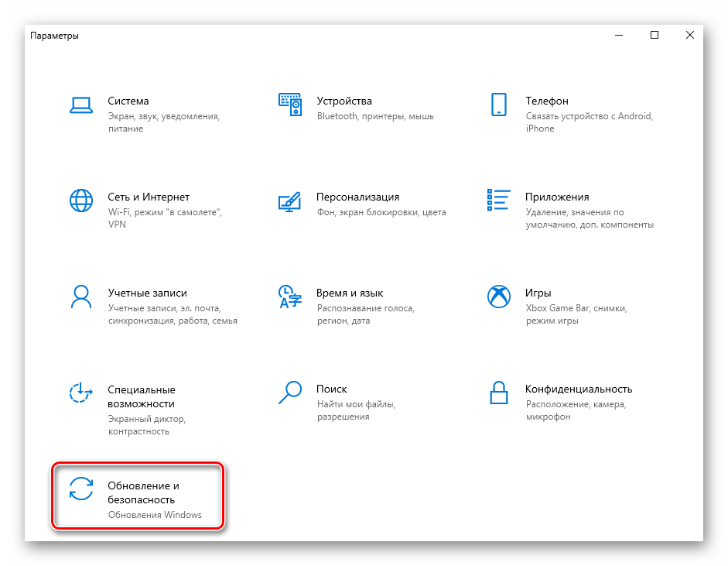
Task: Click the Система laptop icon
Action: 81,105
